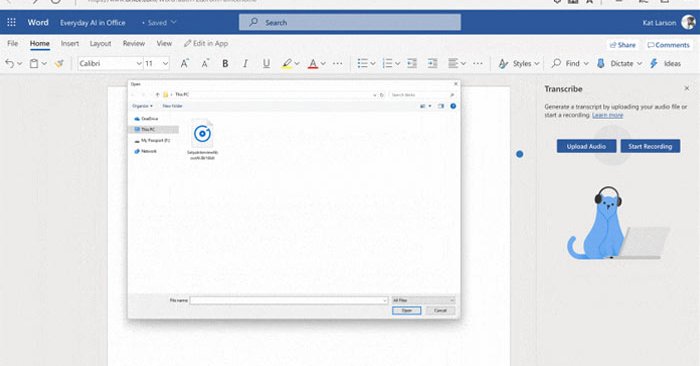Close the Transcribe pane
The width and height of the screenshot is (700, 366).
click(x=687, y=88)
